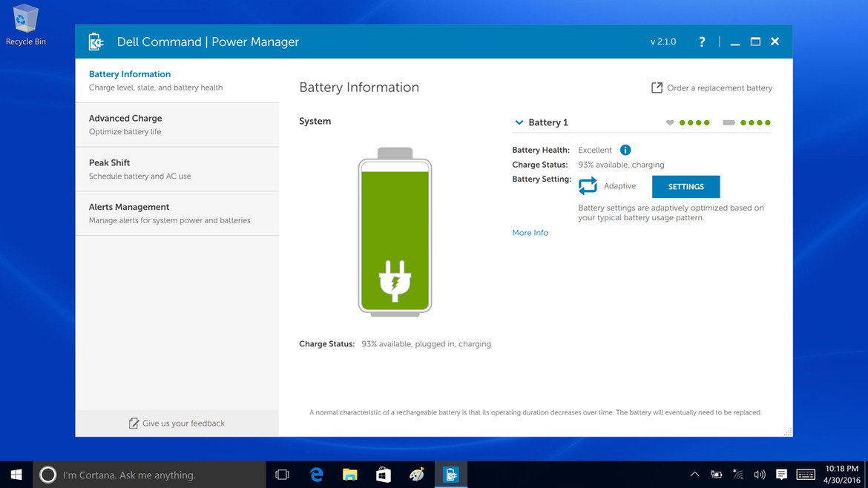Click the Cortana search box
868x488 pixels.
pyautogui.click(x=149, y=475)
